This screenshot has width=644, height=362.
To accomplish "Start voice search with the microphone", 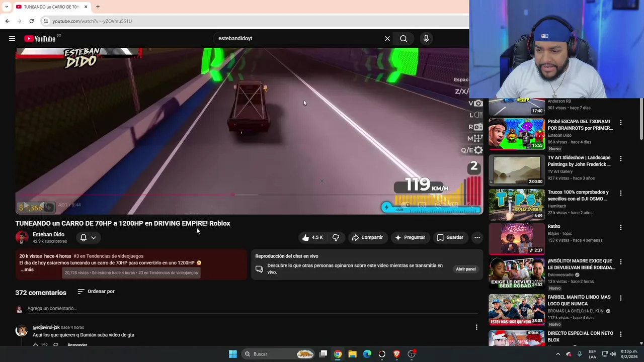I will click(x=426, y=38).
